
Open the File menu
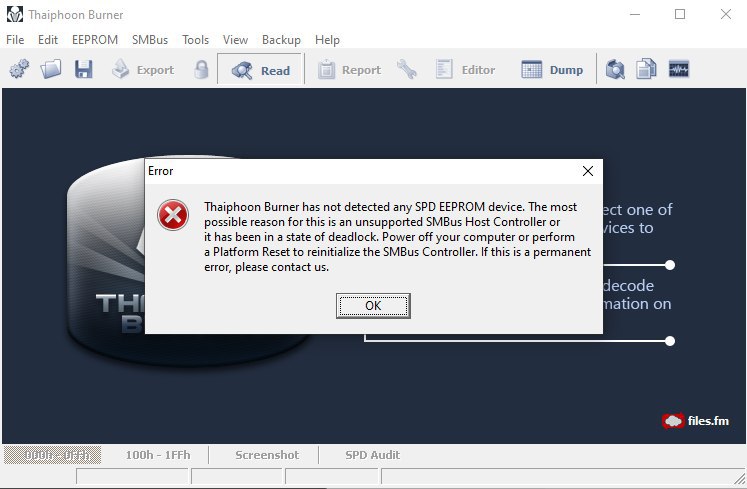pyautogui.click(x=15, y=40)
